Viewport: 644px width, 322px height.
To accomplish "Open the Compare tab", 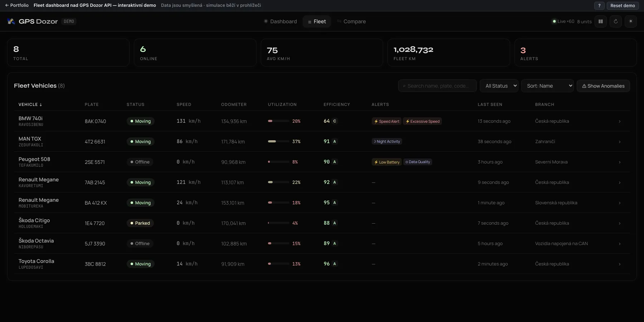I will coord(351,21).
